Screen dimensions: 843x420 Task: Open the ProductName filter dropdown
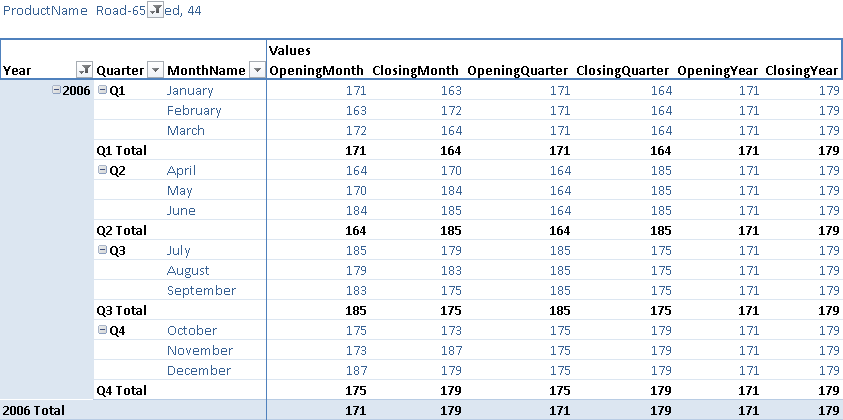click(155, 9)
